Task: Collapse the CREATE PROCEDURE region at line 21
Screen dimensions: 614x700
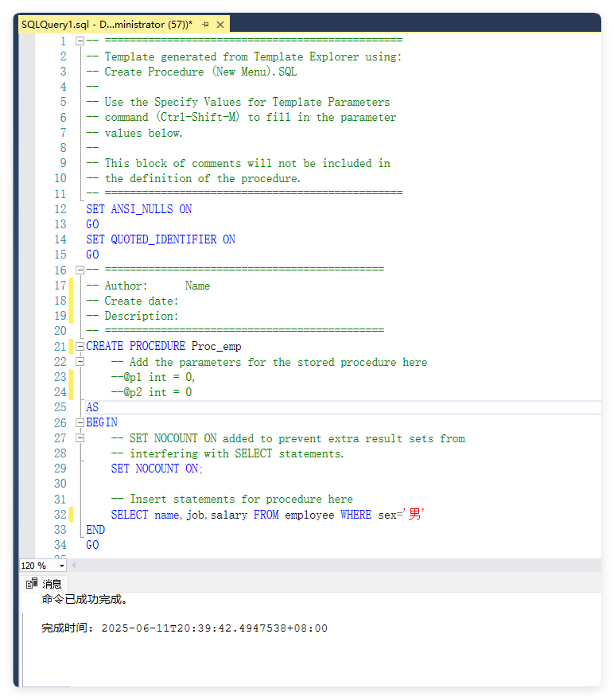Action: tap(80, 347)
